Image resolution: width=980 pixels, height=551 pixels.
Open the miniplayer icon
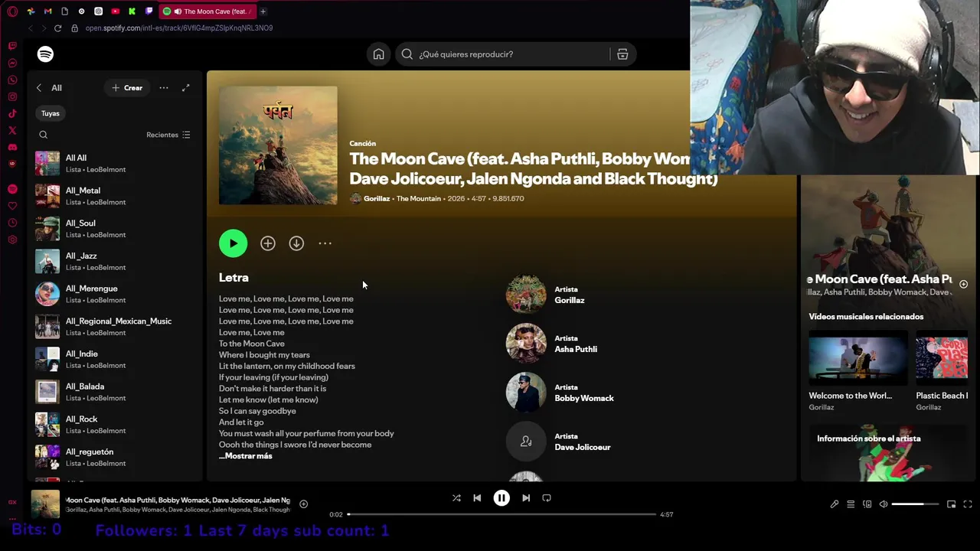(951, 504)
